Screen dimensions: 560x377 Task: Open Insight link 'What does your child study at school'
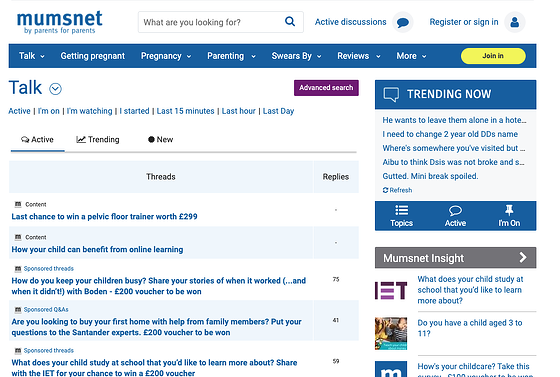coord(470,290)
